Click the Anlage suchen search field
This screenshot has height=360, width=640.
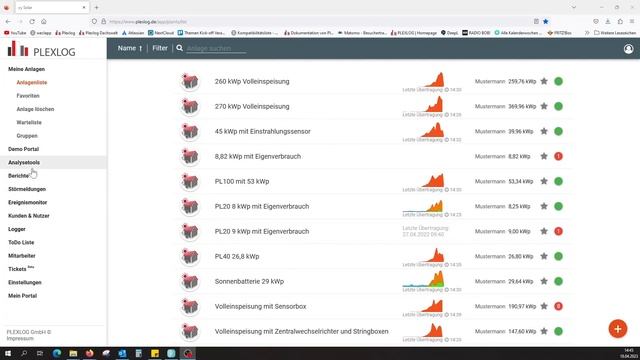click(x=216, y=49)
